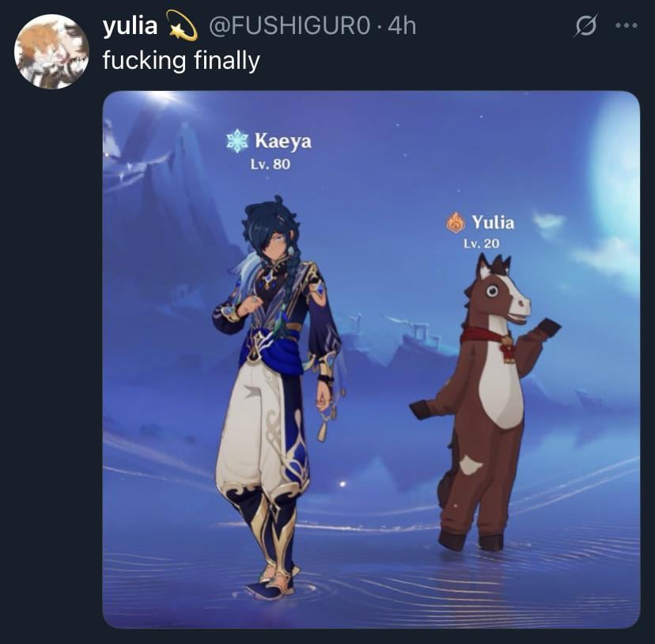The width and height of the screenshot is (655, 644).
Task: Click the 'Lv. 20' level text
Action: coord(481,244)
